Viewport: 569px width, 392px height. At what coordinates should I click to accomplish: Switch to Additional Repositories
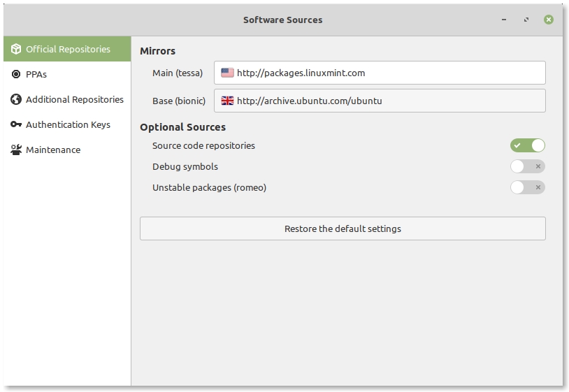coord(67,99)
